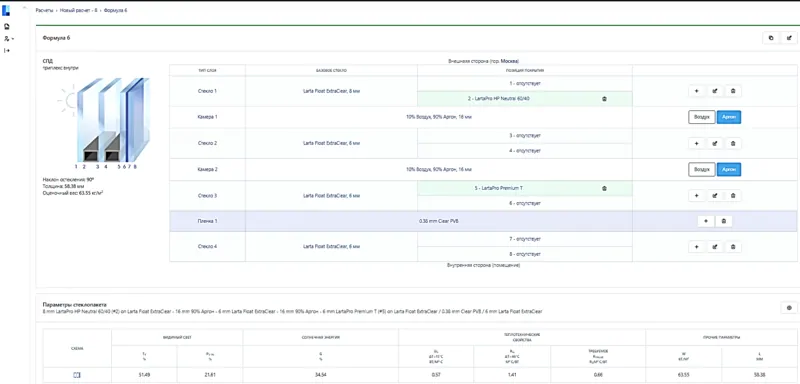The width and height of the screenshot is (800, 384).
Task: Remove LartaPro Premium T coating via trash icon
Action: (x=605, y=188)
